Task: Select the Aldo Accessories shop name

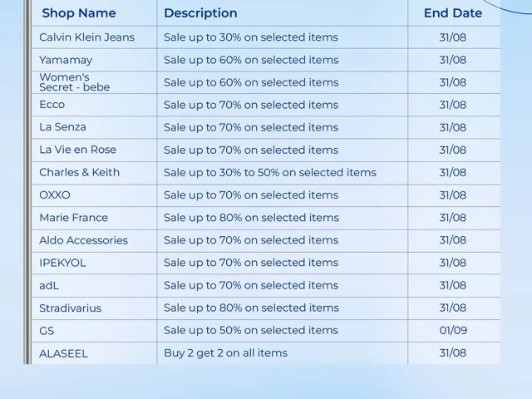Action: pyautogui.click(x=83, y=240)
